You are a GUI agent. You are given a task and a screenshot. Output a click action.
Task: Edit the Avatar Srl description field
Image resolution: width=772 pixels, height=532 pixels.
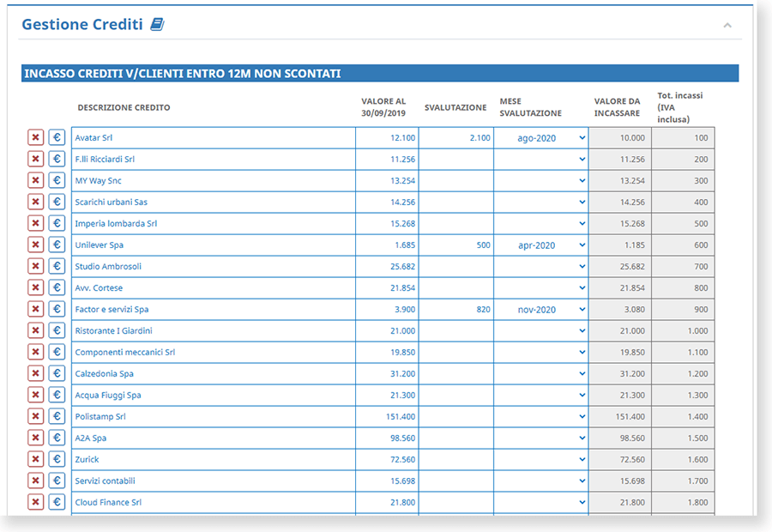click(x=214, y=138)
